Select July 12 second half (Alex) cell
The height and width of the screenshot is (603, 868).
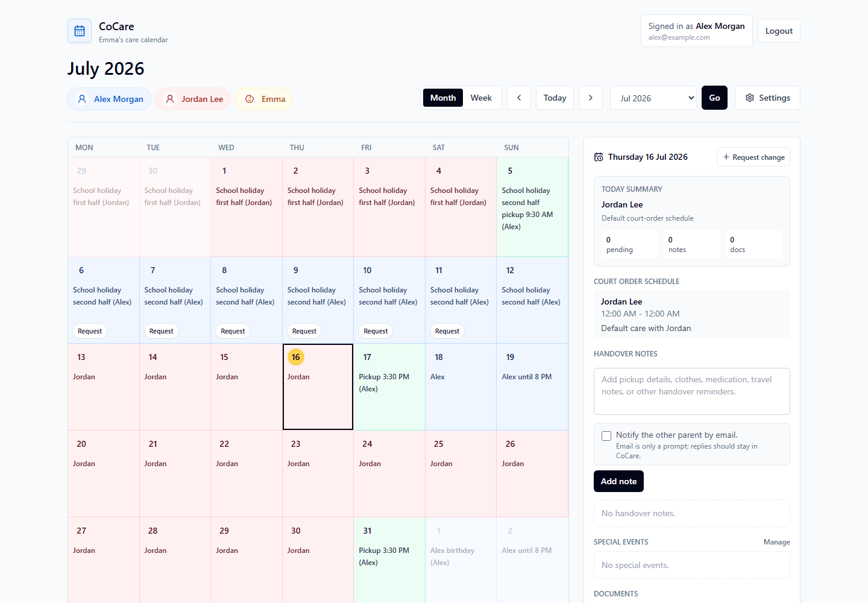tap(532, 300)
